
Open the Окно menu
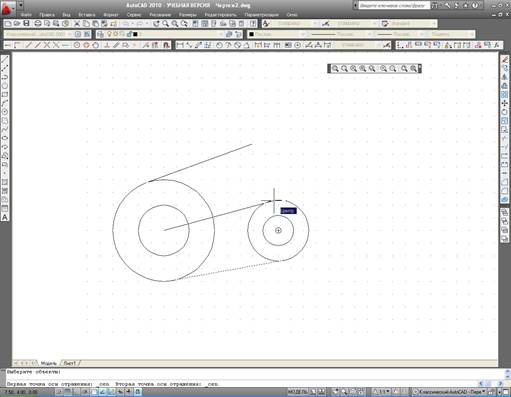pos(292,15)
